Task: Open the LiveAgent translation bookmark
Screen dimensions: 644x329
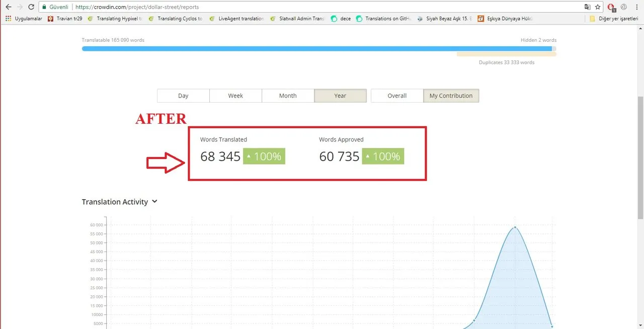Action: tap(236, 19)
